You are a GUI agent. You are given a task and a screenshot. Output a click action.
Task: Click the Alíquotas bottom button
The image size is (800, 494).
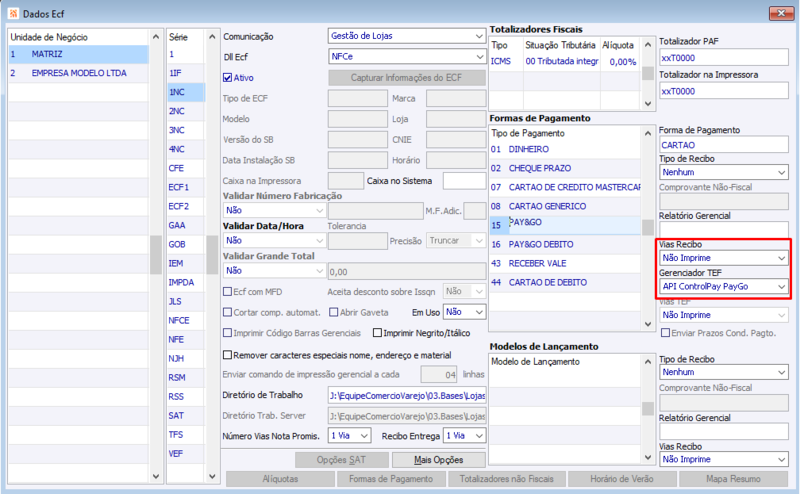click(280, 479)
